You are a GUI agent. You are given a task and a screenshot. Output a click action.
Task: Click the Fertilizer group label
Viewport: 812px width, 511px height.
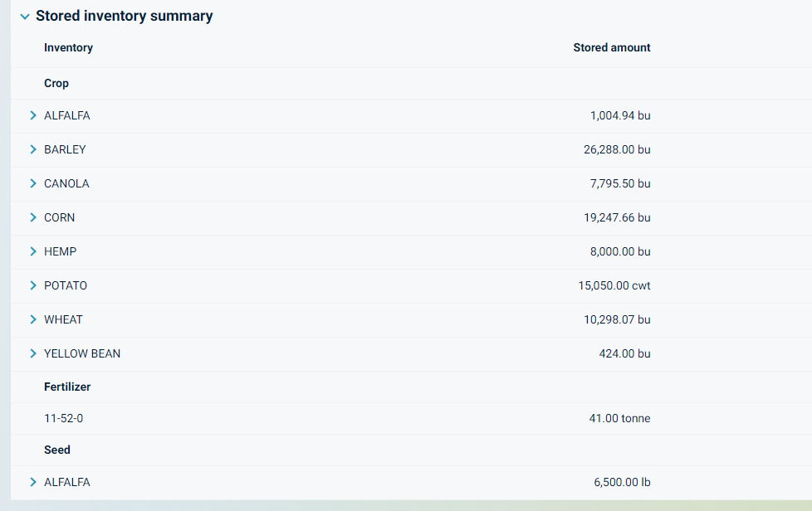coord(67,387)
